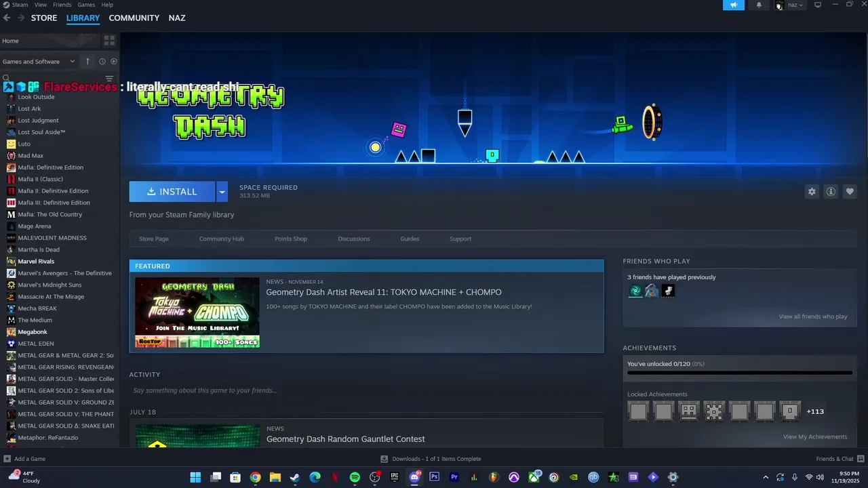Open the game settings gear icon

[x=812, y=192]
